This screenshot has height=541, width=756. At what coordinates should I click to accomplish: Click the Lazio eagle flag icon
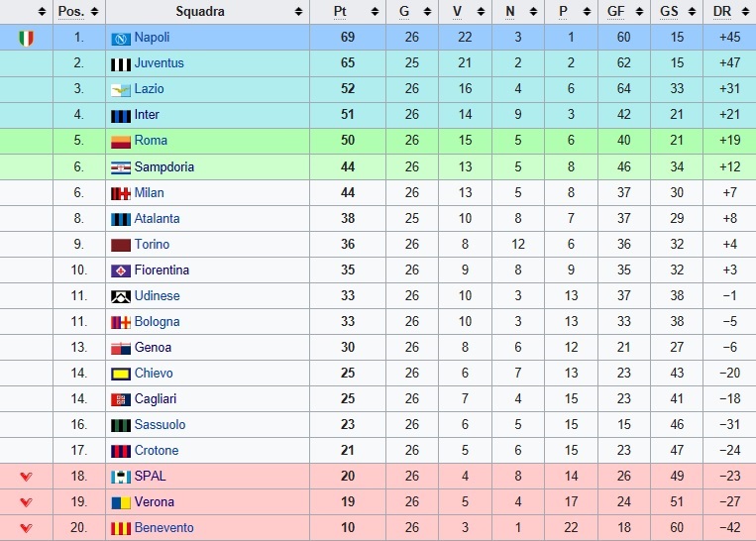coord(121,90)
